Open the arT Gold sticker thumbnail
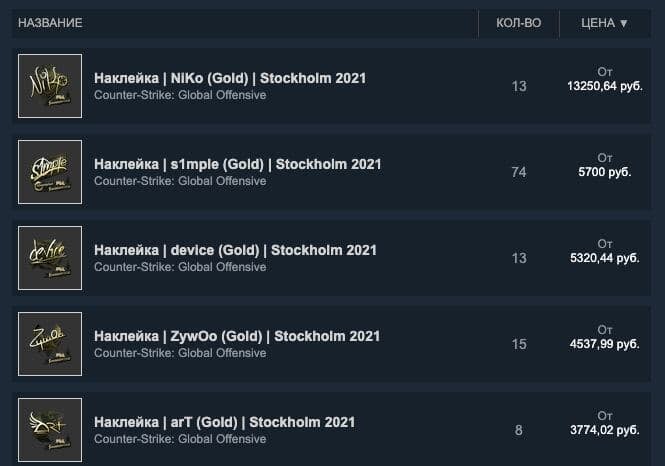Viewport: 665px width, 466px height. (50, 430)
